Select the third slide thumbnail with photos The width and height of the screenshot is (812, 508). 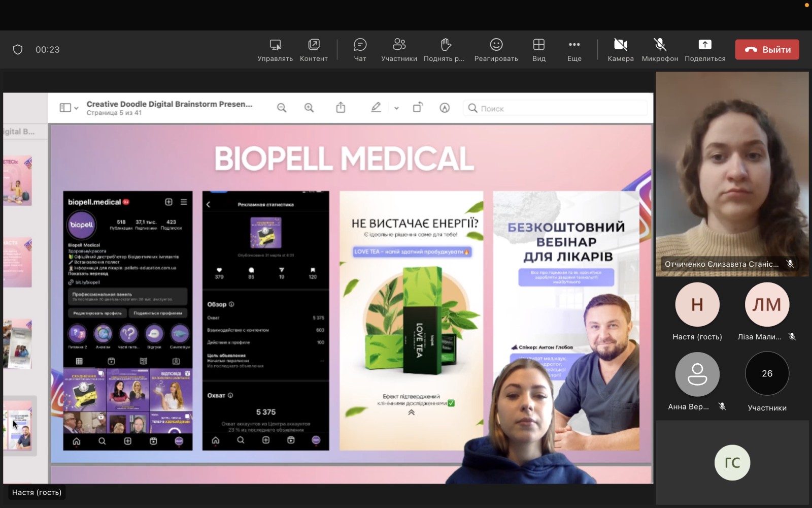point(18,344)
